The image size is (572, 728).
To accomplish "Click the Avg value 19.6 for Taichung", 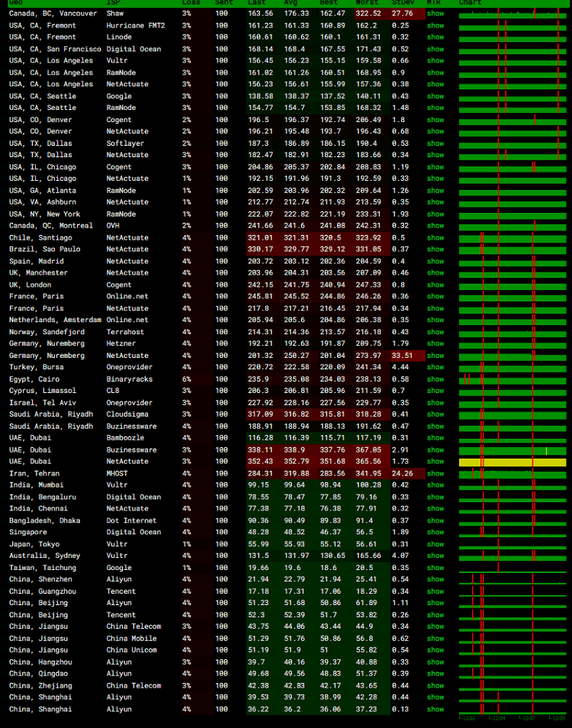I will [292, 568].
